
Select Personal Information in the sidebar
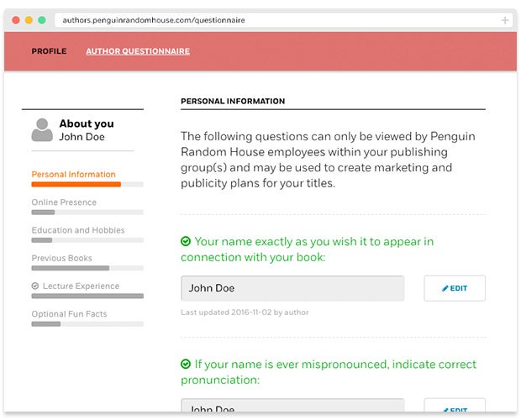(73, 175)
